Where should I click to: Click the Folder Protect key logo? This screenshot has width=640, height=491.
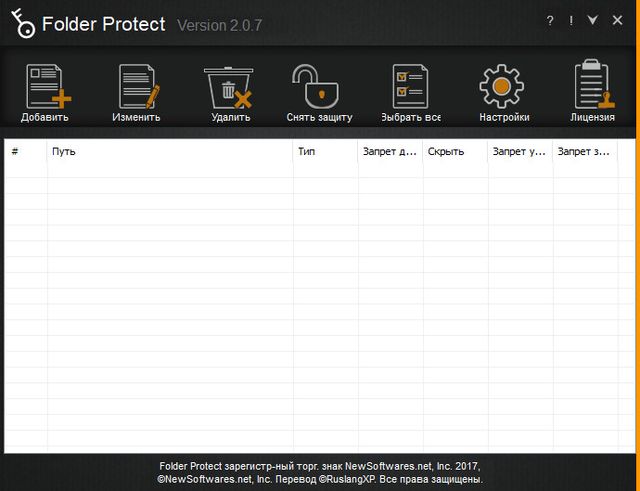tap(23, 24)
